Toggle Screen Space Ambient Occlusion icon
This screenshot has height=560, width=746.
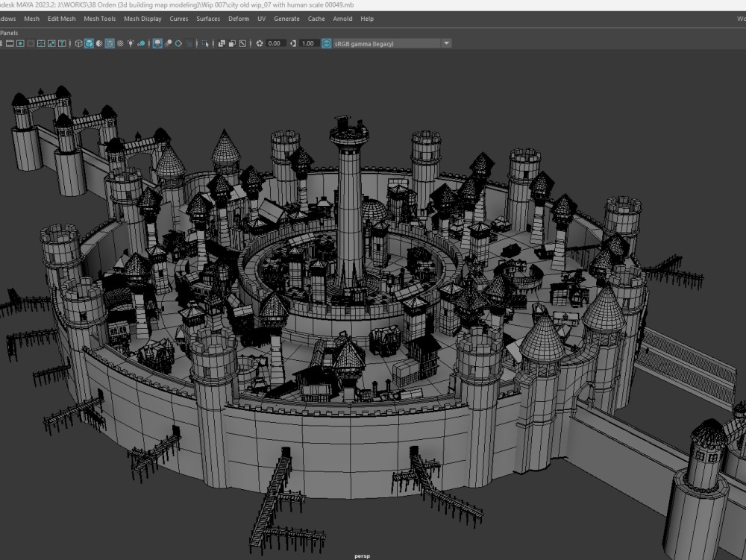pos(157,43)
